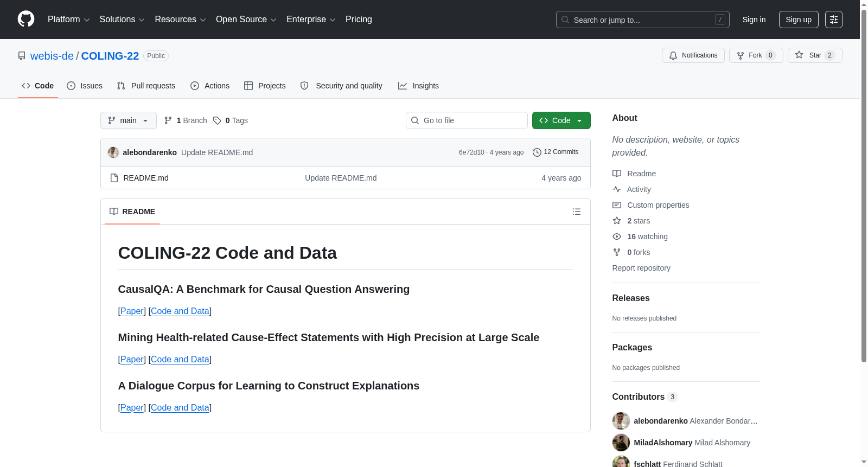Fork this repository
This screenshot has width=868, height=467.
pos(756,55)
